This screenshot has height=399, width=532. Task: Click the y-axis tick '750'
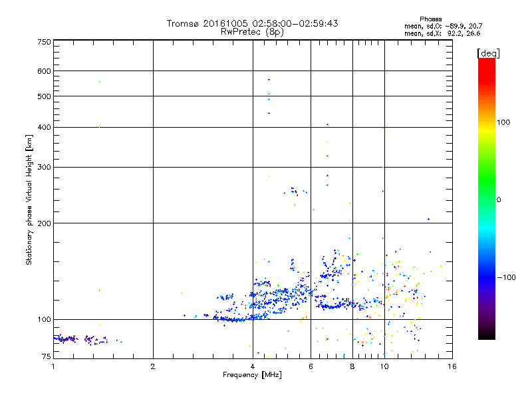45,42
